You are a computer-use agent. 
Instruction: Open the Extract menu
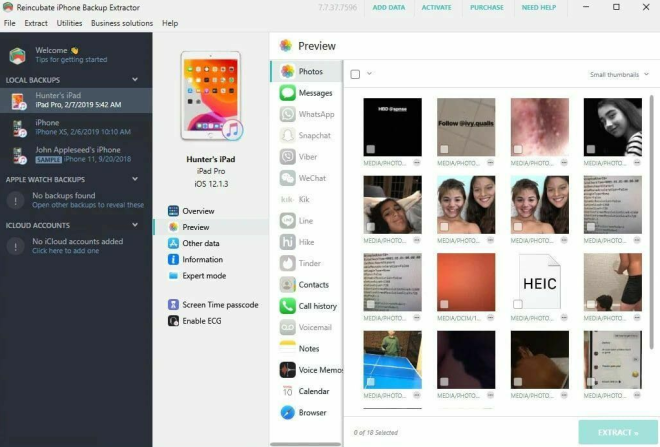pos(36,23)
